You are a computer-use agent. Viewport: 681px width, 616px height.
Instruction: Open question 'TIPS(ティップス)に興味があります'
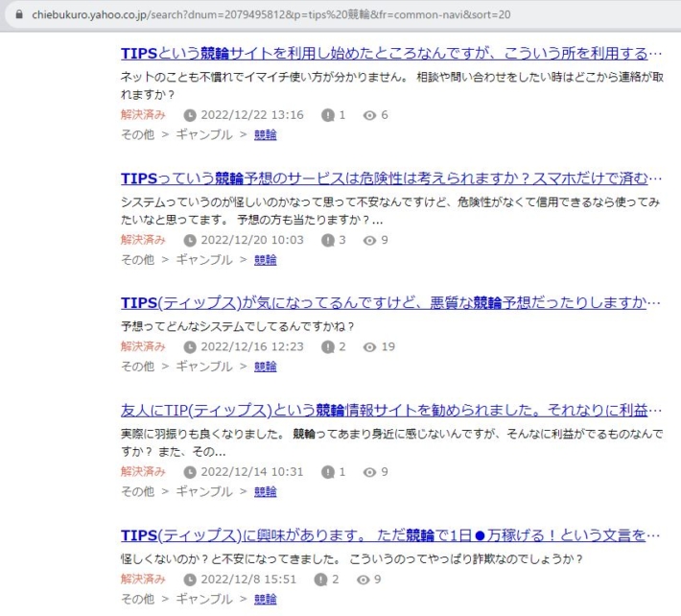pos(390,534)
